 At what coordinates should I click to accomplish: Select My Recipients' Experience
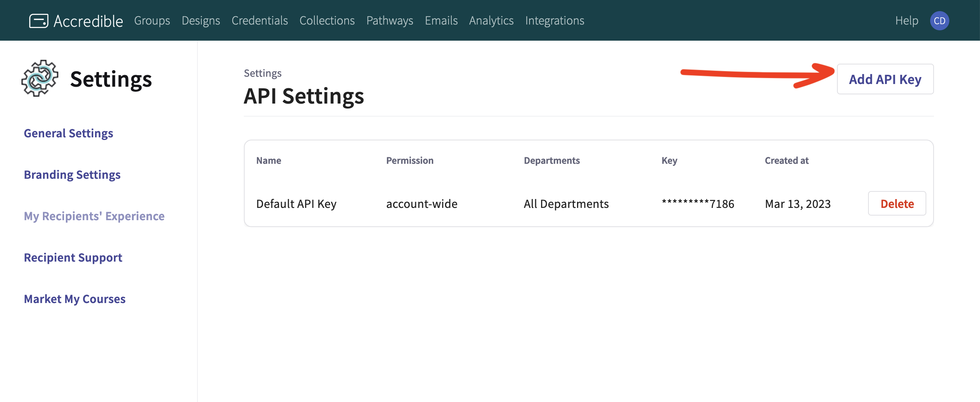pos(94,216)
